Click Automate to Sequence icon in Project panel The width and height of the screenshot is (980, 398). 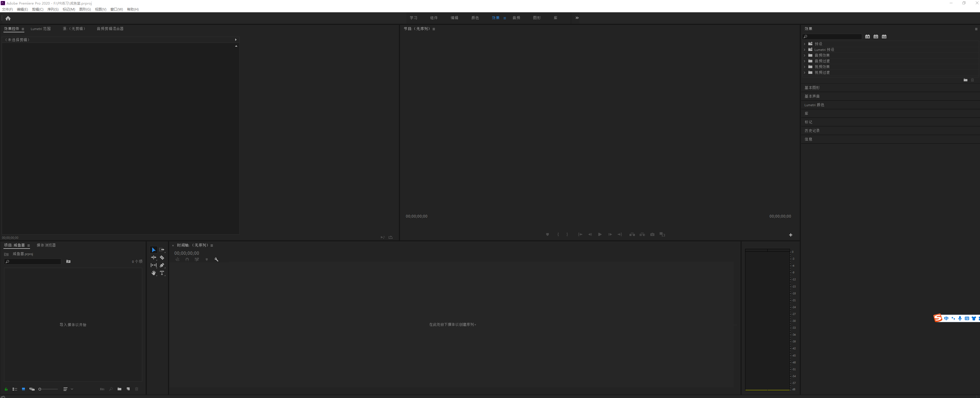(102, 389)
